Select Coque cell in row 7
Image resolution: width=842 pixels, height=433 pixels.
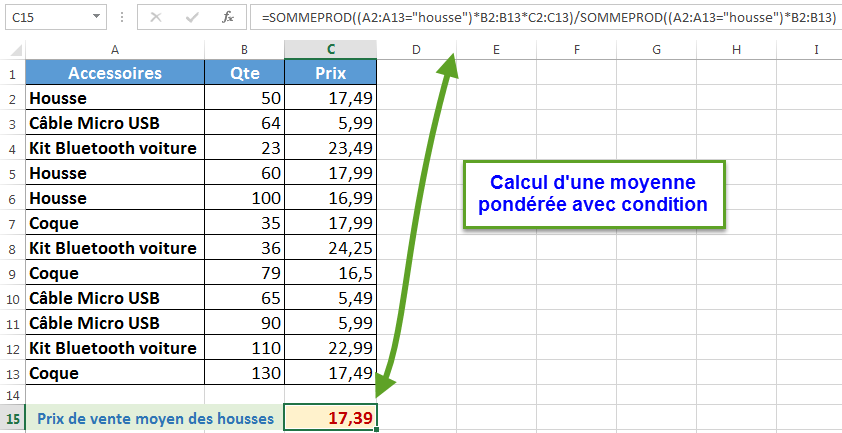point(115,223)
